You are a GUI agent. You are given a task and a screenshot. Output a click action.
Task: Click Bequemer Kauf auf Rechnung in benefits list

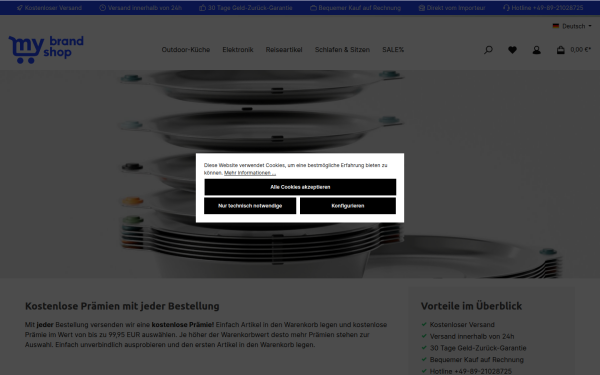(x=476, y=360)
